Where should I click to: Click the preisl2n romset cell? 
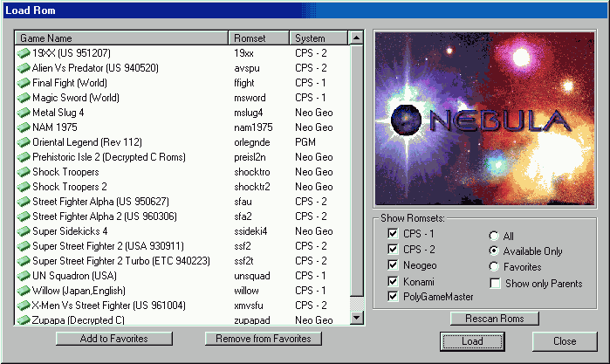tap(252, 157)
